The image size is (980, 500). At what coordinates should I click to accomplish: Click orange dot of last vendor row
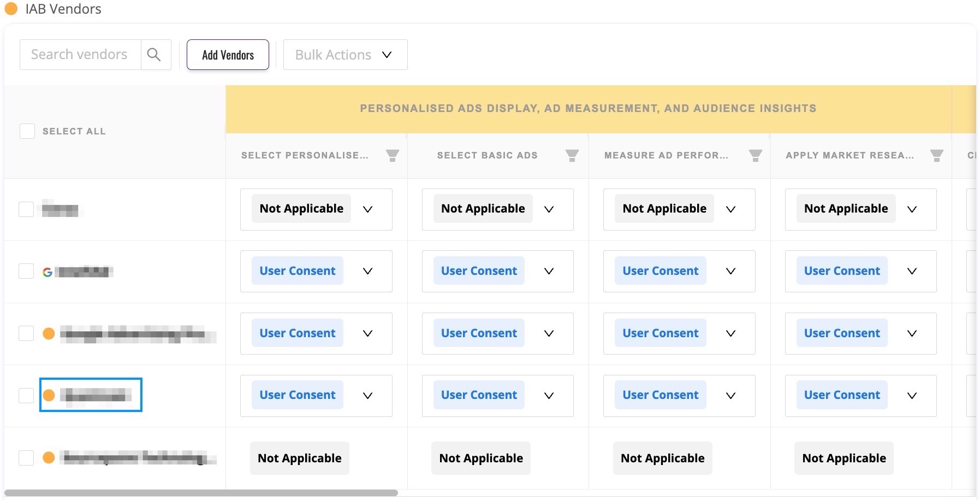(x=49, y=457)
